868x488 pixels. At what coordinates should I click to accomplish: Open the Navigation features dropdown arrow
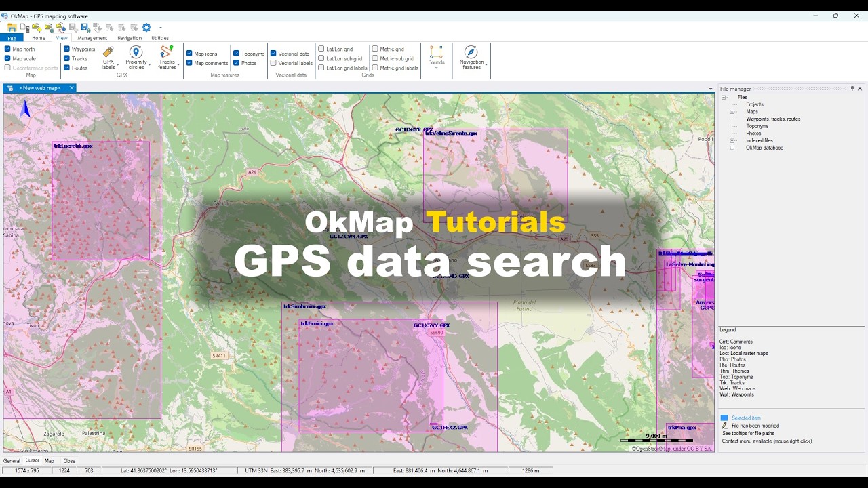click(x=486, y=66)
